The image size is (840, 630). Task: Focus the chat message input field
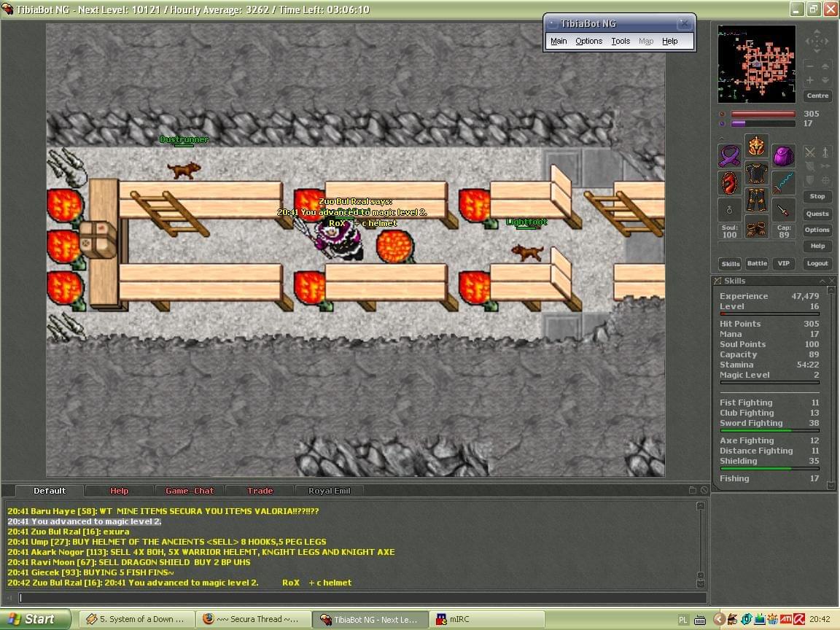[362, 597]
